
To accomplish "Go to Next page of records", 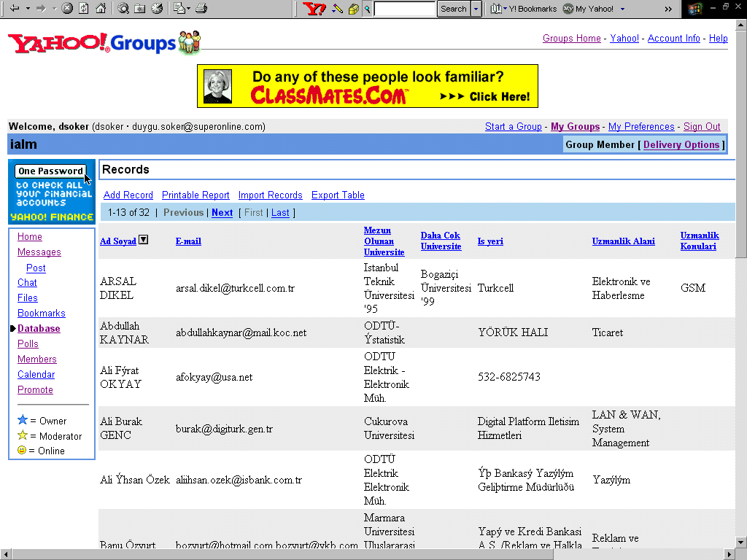I will [222, 212].
